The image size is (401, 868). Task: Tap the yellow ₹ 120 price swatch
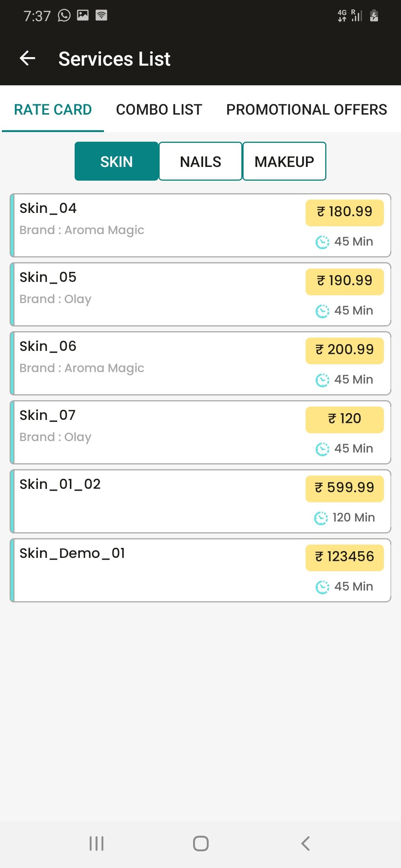click(x=345, y=420)
